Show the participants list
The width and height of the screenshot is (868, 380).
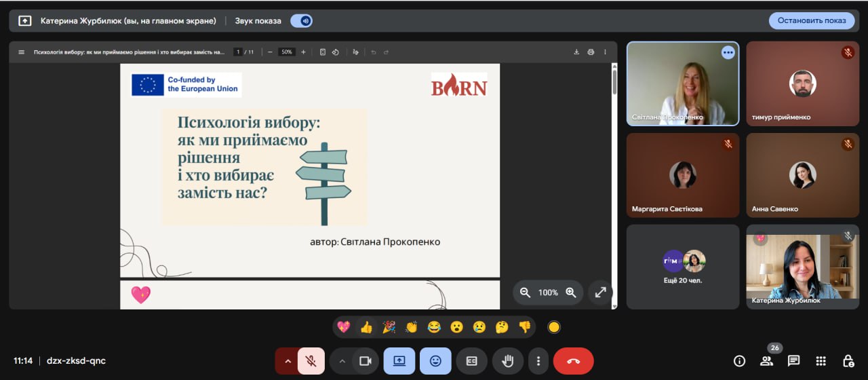pos(766,361)
